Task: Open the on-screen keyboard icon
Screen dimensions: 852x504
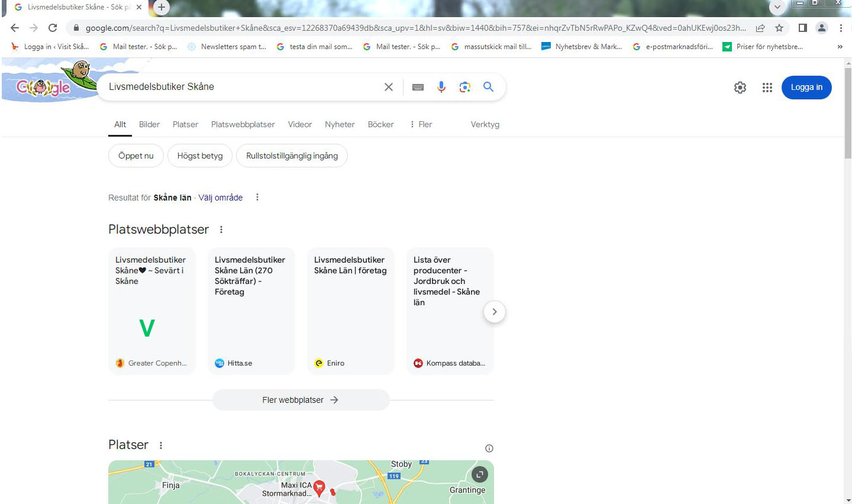Action: (x=418, y=87)
